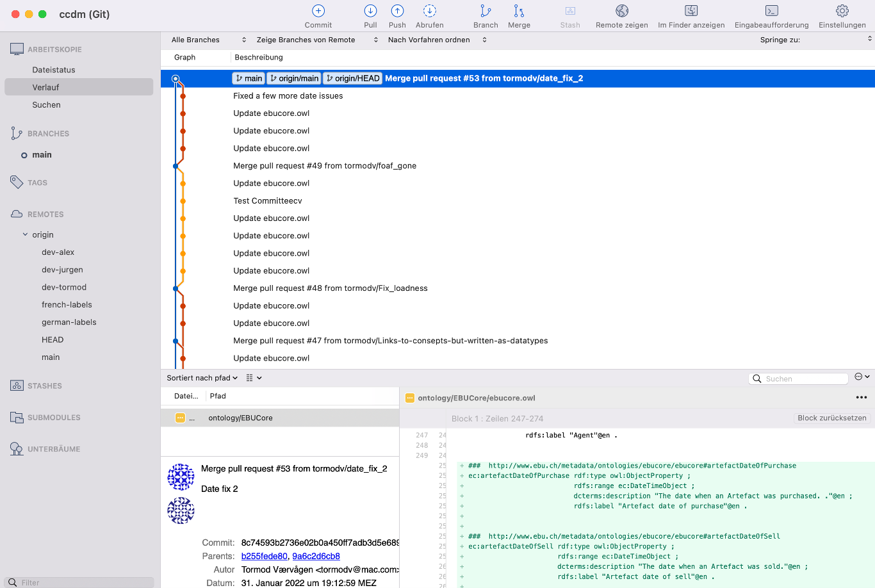The height and width of the screenshot is (588, 875).
Task: Click the Stashes section icon
Action: point(17,386)
